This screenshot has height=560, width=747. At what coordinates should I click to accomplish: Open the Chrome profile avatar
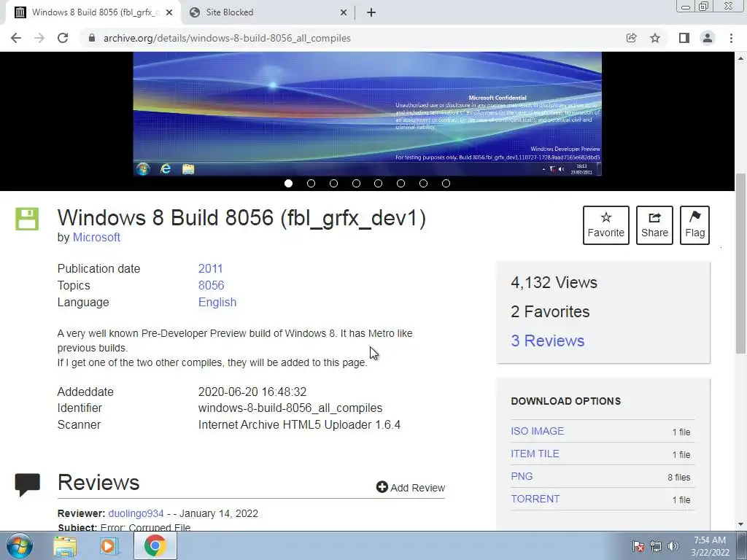(708, 38)
